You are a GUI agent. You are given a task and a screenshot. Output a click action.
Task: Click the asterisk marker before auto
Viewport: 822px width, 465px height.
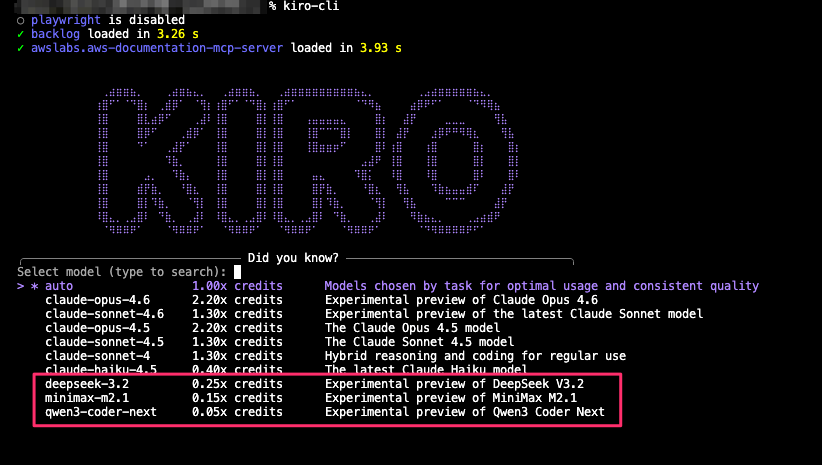tap(35, 286)
